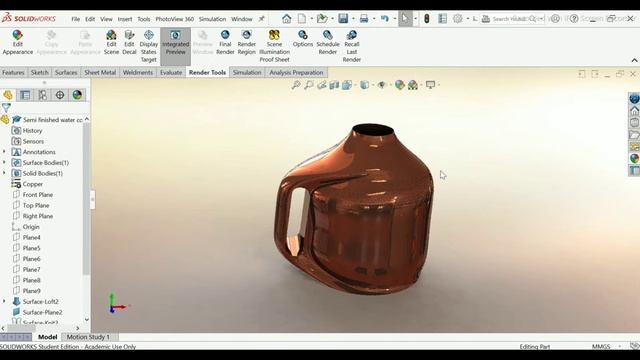This screenshot has height=360, width=640.
Task: Open the Hide/Show Items eye control
Action: [x=382, y=85]
